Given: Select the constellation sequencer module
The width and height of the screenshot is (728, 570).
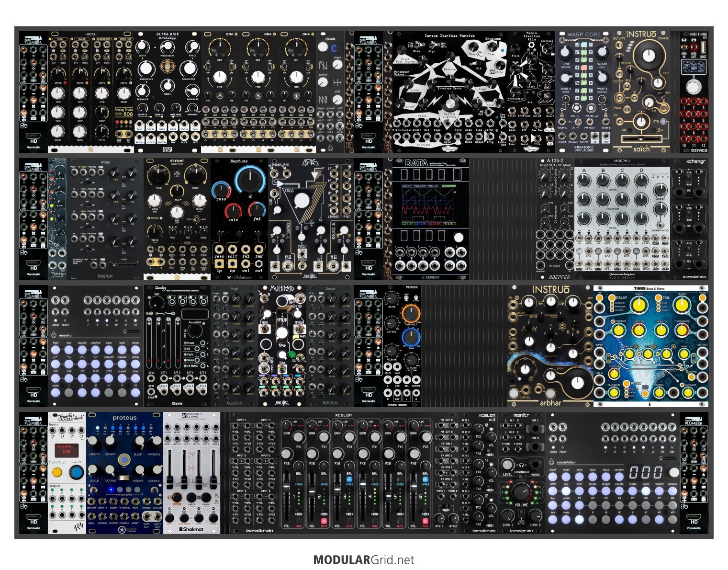Looking at the screenshot, I should click(613, 473).
